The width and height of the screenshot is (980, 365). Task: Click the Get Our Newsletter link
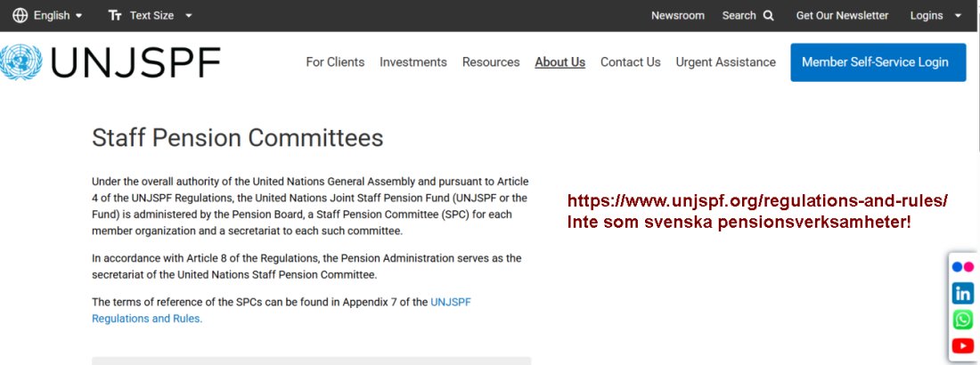(842, 16)
